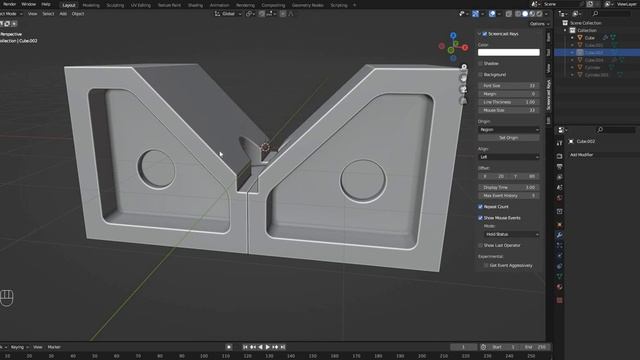Viewport: 640px width, 360px height.
Task: Toggle show overlays icon in viewport header
Action: tap(492, 14)
